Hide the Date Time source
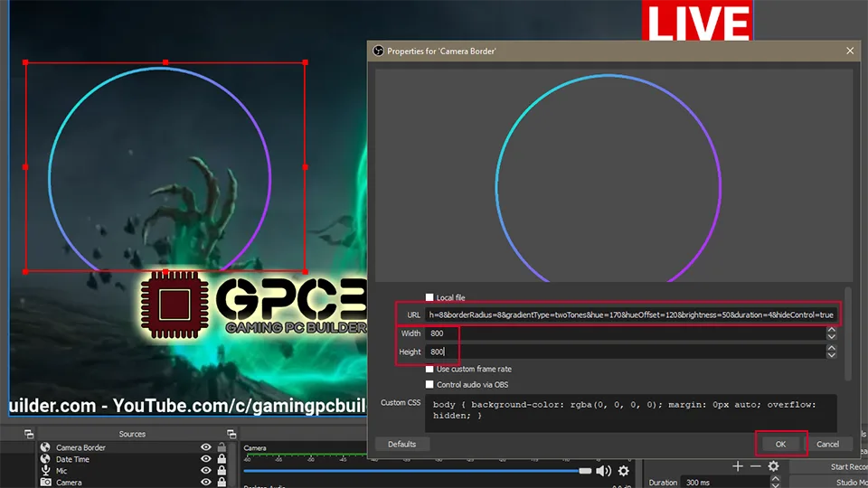Image resolution: width=868 pixels, height=488 pixels. click(x=206, y=459)
